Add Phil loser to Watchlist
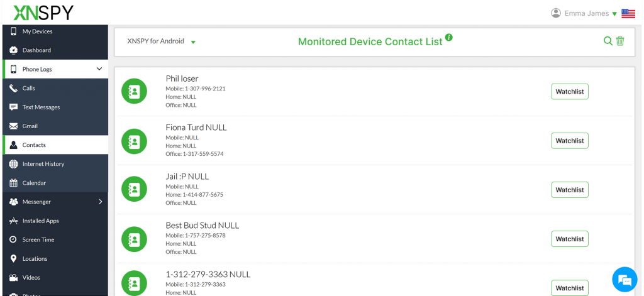 (570, 92)
